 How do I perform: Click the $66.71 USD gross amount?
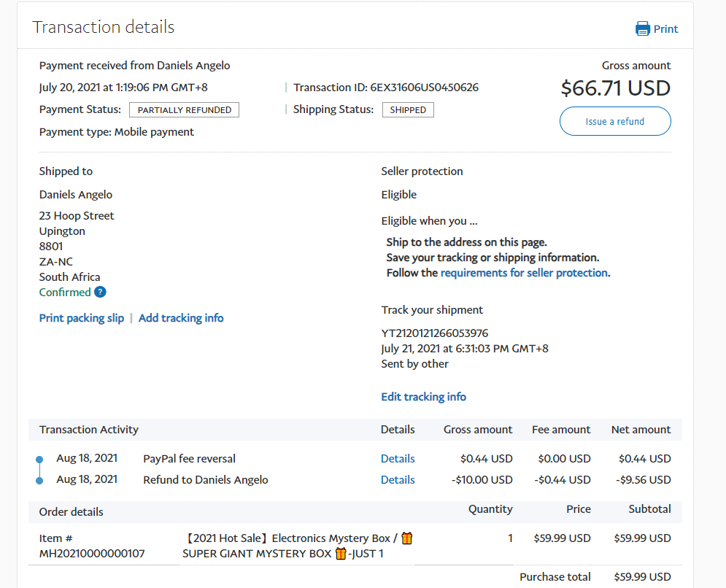[615, 88]
